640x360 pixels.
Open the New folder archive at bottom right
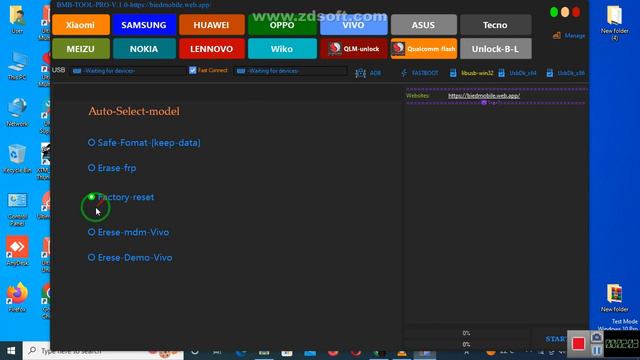click(x=615, y=298)
